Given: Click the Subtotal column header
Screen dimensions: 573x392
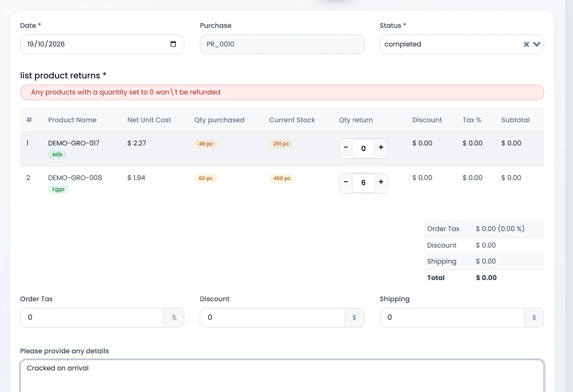Looking at the screenshot, I should (515, 120).
